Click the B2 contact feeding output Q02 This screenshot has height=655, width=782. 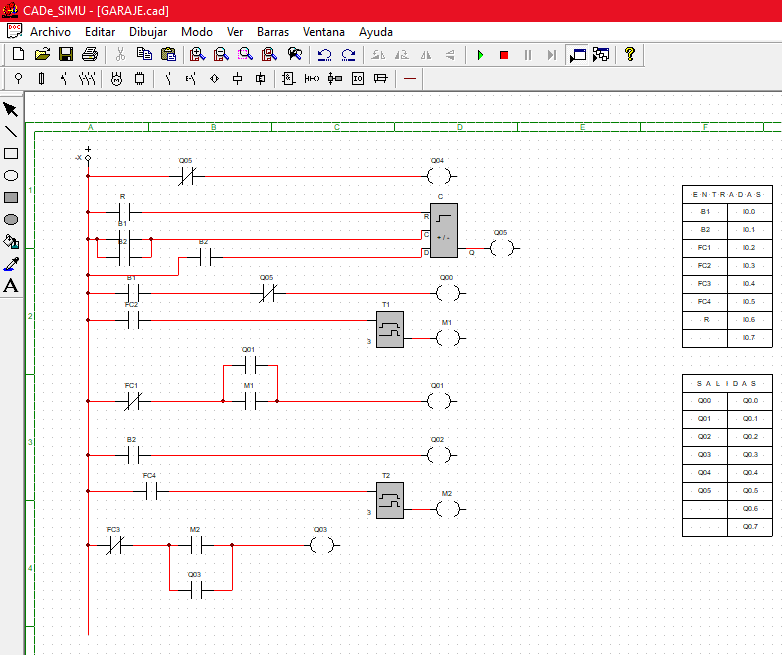point(132,455)
